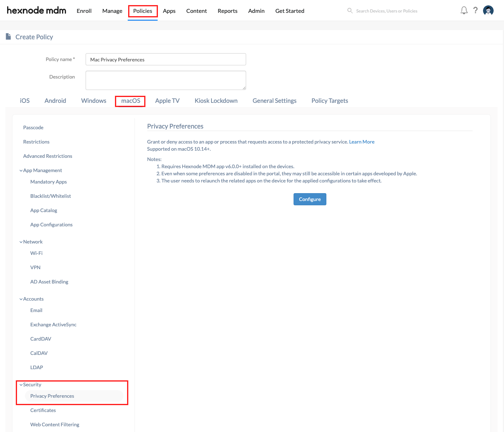
Task: Focus the Policy name field
Action: click(166, 59)
